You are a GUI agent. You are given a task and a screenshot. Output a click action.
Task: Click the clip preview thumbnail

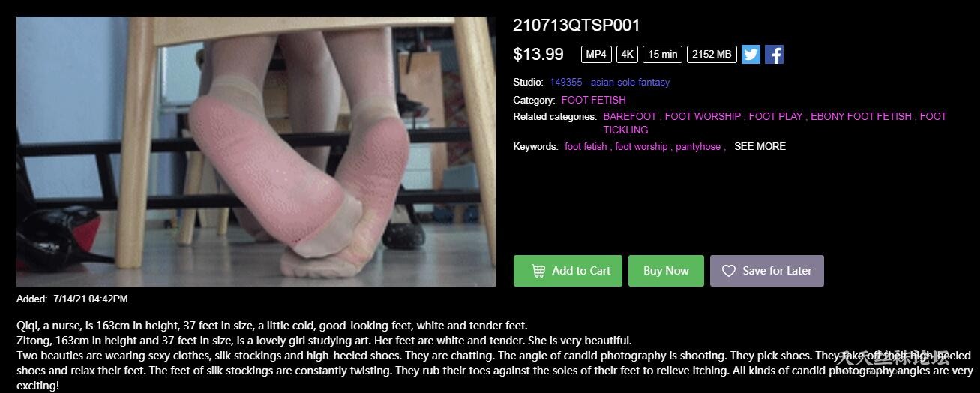[x=256, y=151]
